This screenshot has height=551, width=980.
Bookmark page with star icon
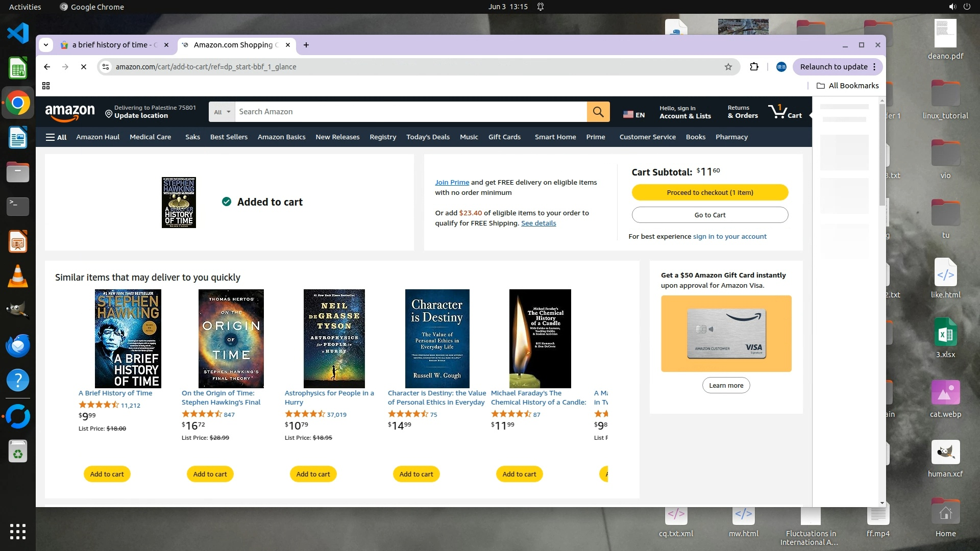(x=728, y=67)
